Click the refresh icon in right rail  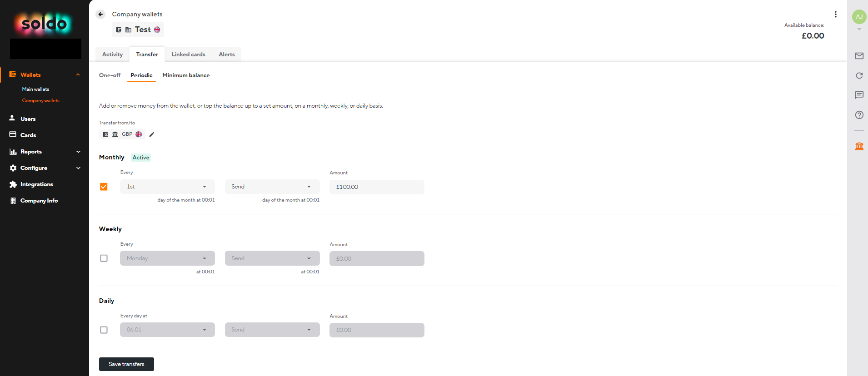[x=859, y=75]
